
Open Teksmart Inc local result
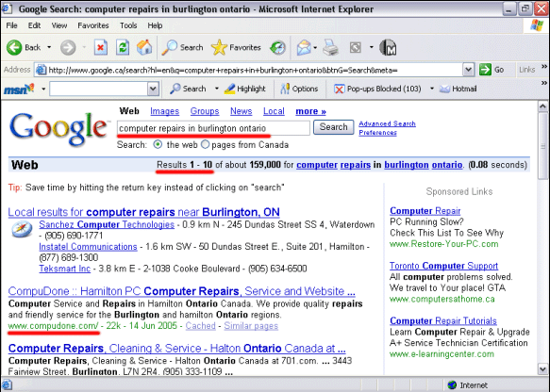point(64,269)
